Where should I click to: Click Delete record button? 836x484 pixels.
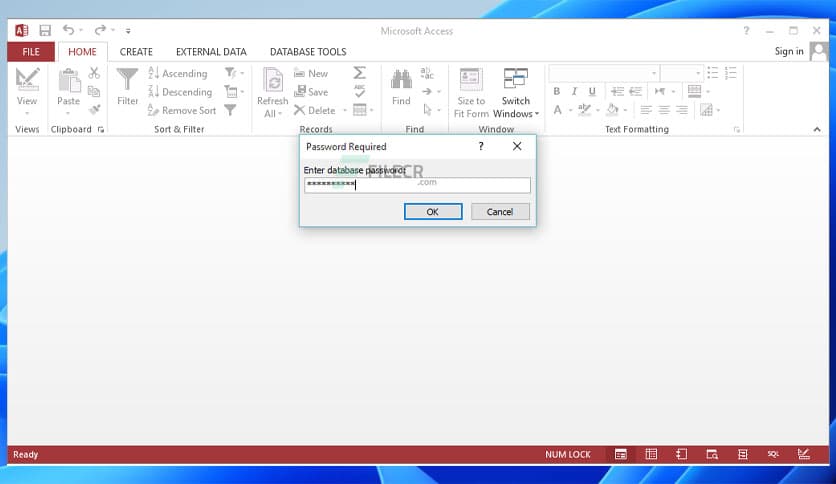pos(315,110)
